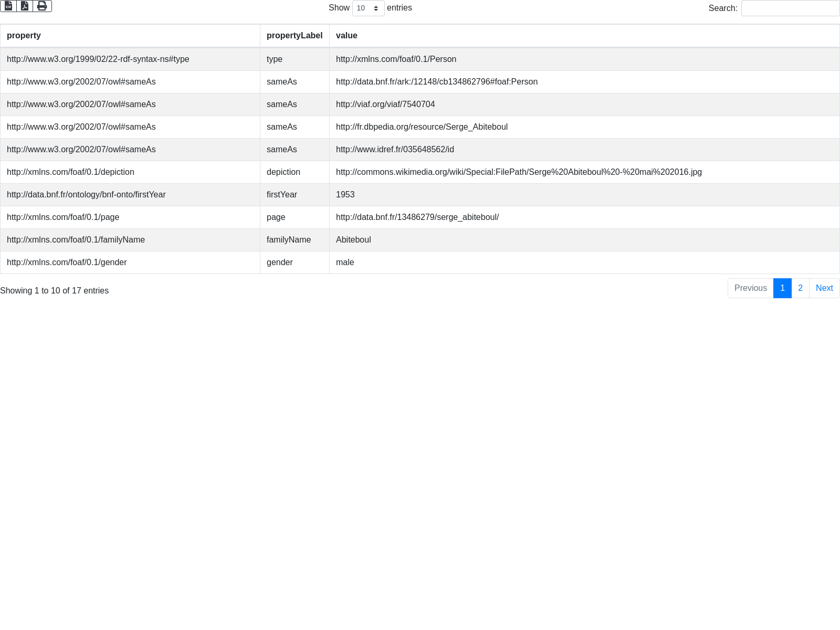Click the data.bnf.fr serge_abiteboul page URL

coord(417,217)
